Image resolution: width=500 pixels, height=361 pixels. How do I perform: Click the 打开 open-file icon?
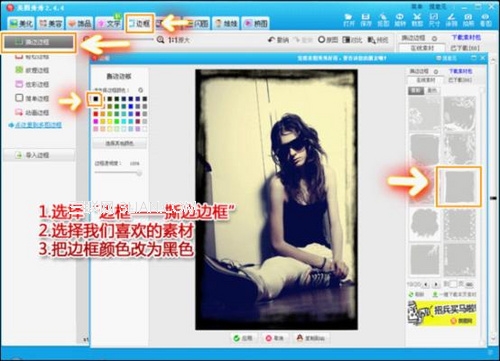(348, 20)
